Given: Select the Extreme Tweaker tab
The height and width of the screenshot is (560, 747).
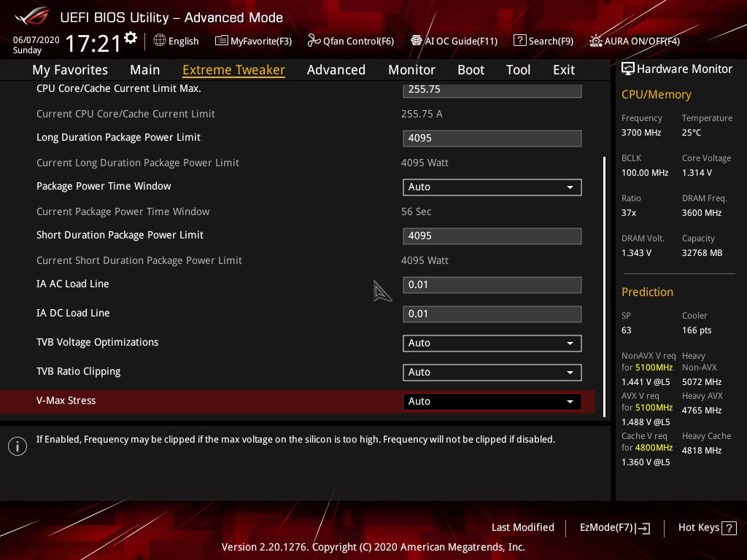Looking at the screenshot, I should (234, 69).
